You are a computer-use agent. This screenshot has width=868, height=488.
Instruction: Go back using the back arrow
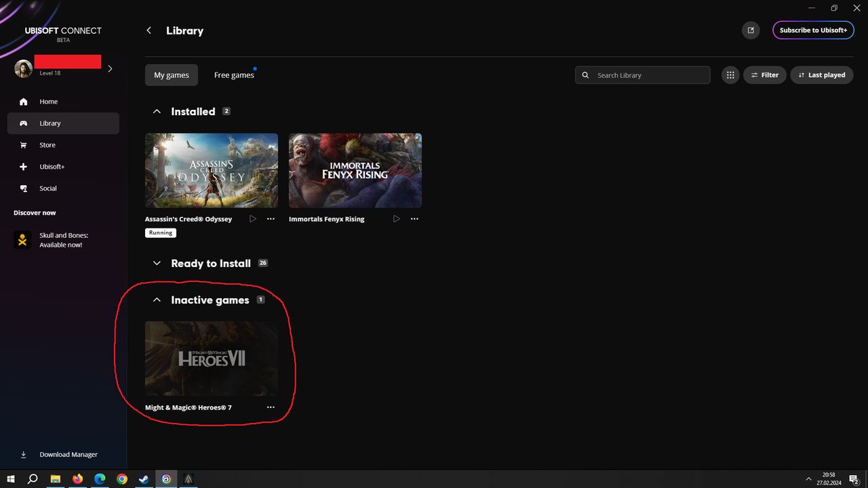pos(149,30)
